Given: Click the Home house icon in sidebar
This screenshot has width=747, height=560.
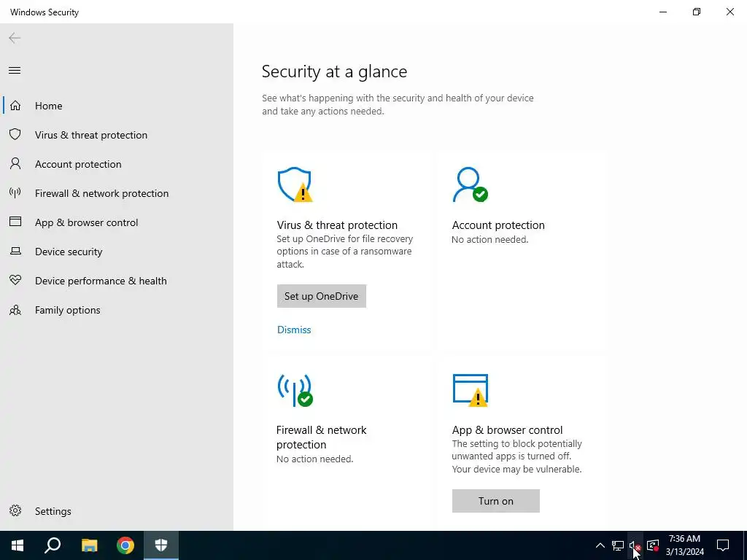Looking at the screenshot, I should [x=15, y=105].
